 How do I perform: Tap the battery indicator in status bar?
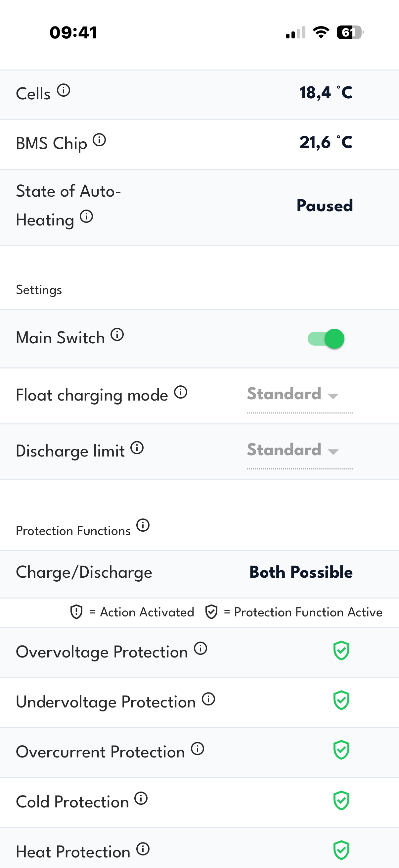[350, 33]
